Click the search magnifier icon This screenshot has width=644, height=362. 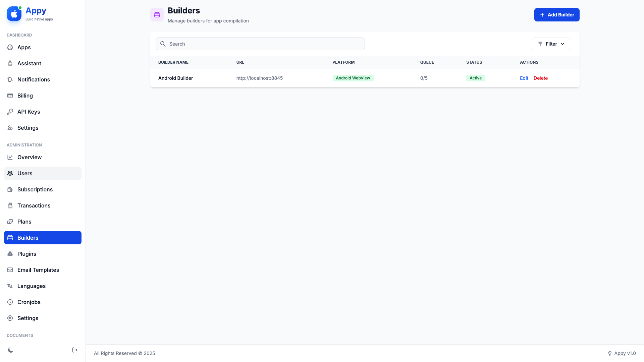(x=163, y=44)
